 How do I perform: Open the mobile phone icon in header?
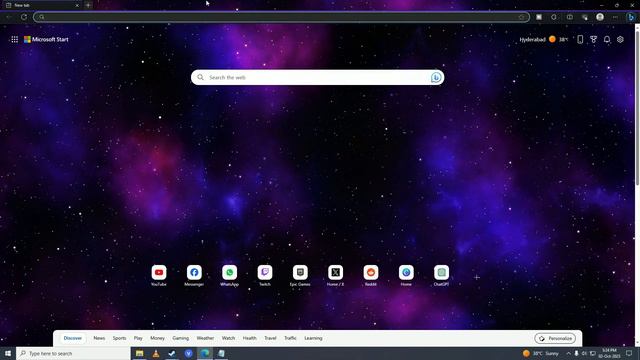[580, 40]
